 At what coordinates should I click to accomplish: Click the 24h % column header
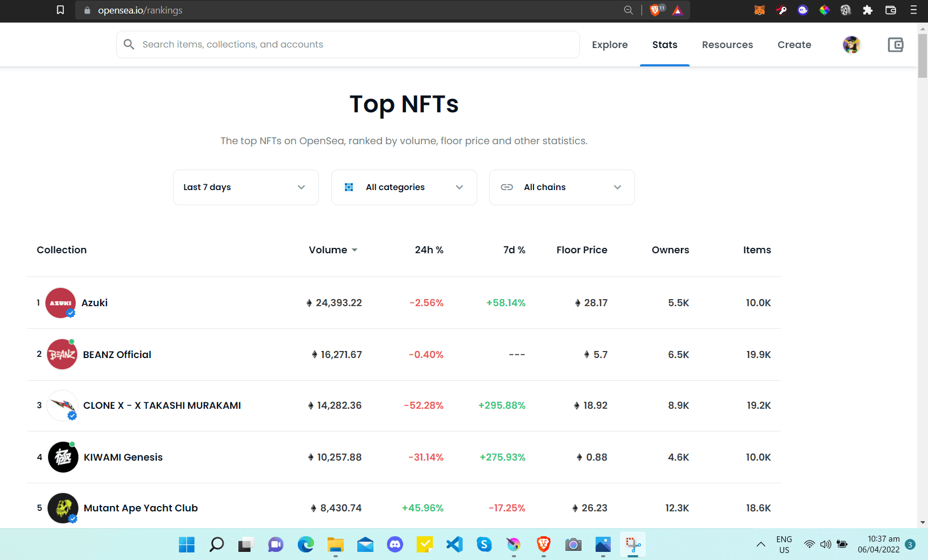(x=429, y=250)
